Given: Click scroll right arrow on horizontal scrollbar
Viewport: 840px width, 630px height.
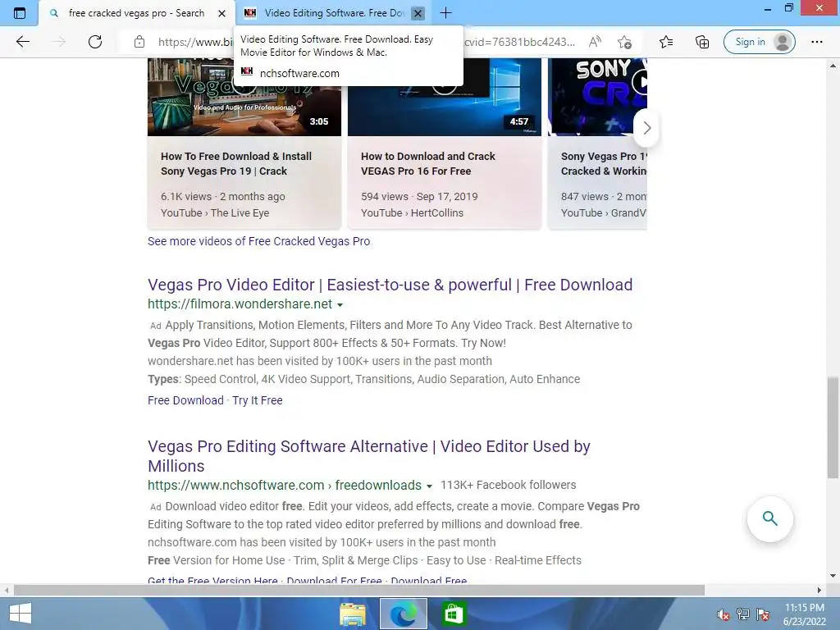Looking at the screenshot, I should coord(819,590).
